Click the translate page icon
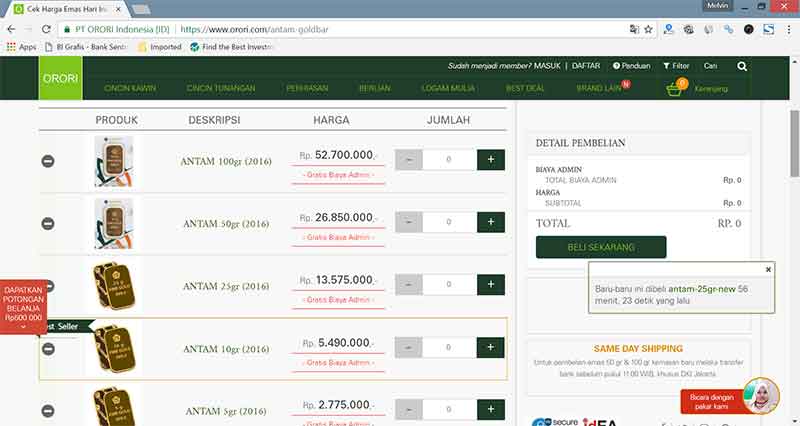Image resolution: width=800 pixels, height=426 pixels. 634,30
